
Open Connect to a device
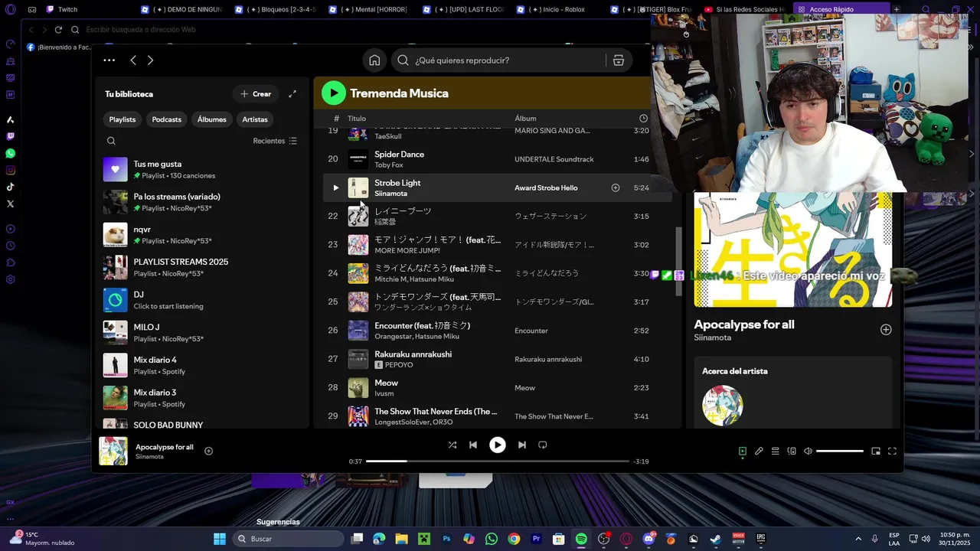click(792, 452)
